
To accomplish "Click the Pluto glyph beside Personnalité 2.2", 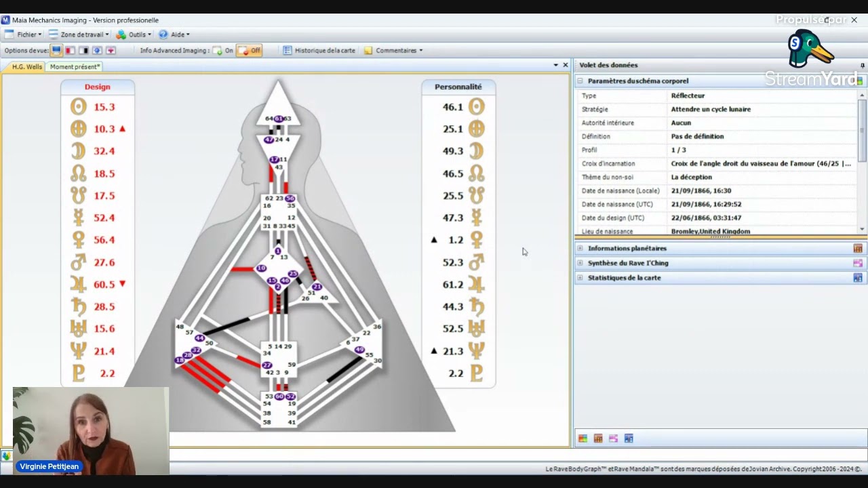I will (x=477, y=373).
